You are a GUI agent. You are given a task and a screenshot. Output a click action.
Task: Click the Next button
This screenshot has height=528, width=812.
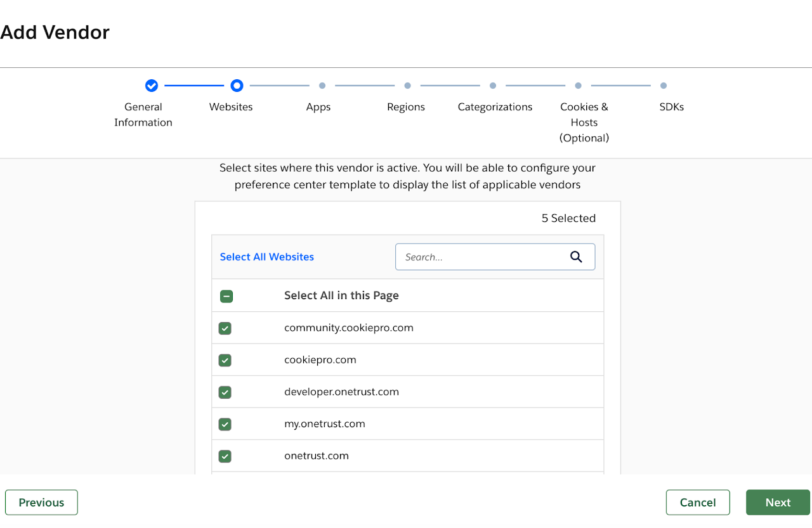(x=778, y=503)
